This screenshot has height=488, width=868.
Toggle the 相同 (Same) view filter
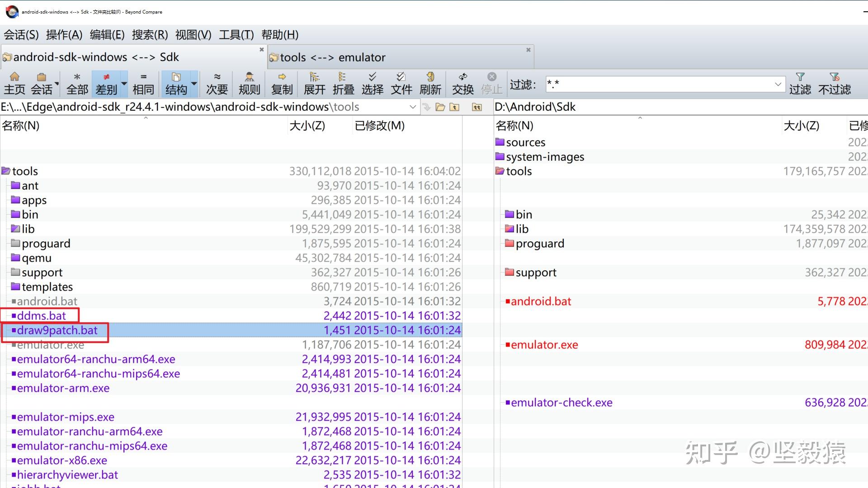point(143,84)
